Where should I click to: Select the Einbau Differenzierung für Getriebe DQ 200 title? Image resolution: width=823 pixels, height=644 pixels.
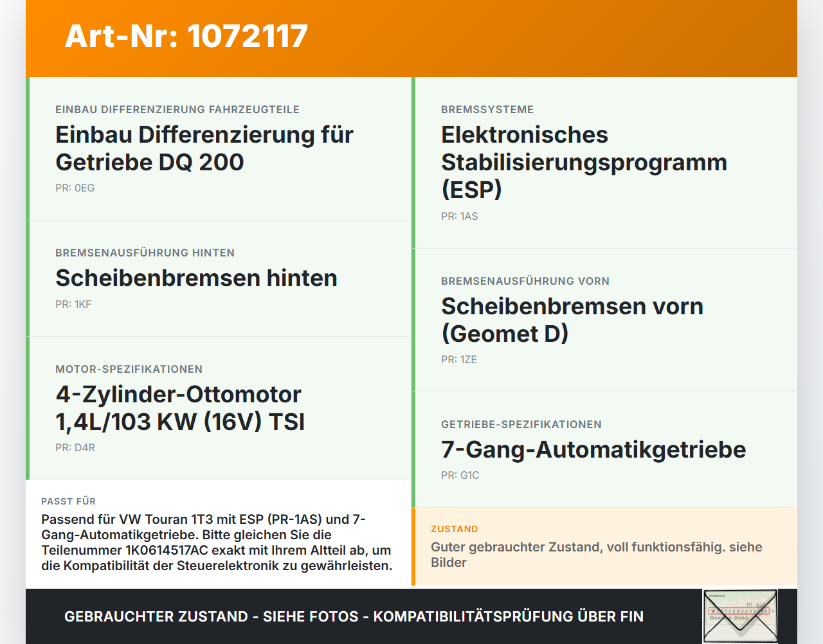(x=204, y=148)
